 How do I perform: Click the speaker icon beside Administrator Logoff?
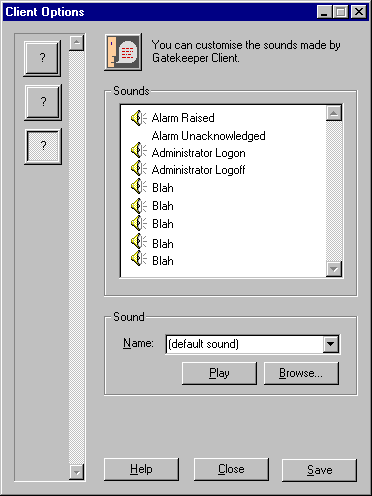pos(138,168)
